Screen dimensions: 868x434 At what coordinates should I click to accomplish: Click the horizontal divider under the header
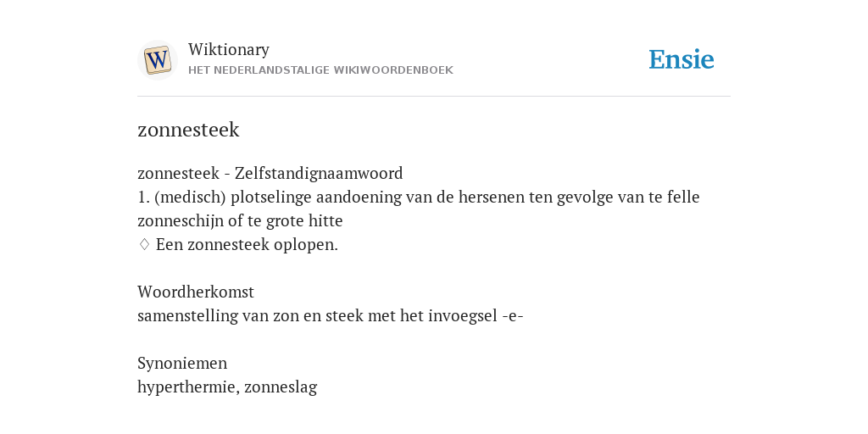tap(434, 97)
